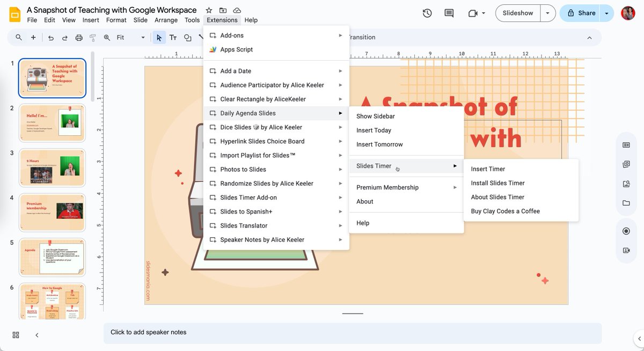Open Photos to Slides extension
The height and width of the screenshot is (351, 644).
276,169
